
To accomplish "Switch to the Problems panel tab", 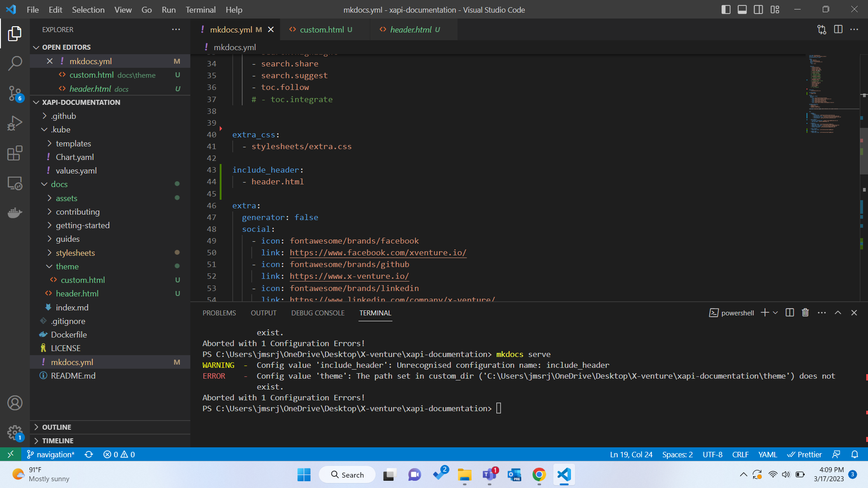I will click(x=219, y=313).
